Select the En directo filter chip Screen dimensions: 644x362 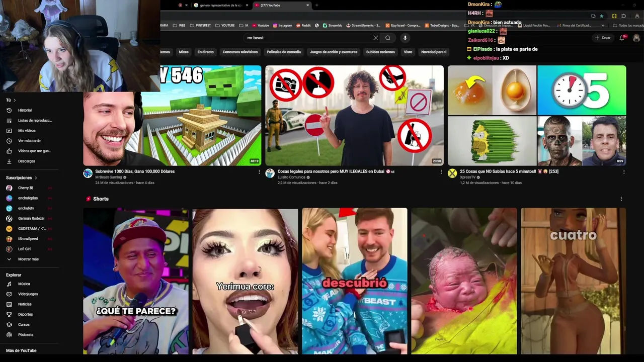point(205,52)
